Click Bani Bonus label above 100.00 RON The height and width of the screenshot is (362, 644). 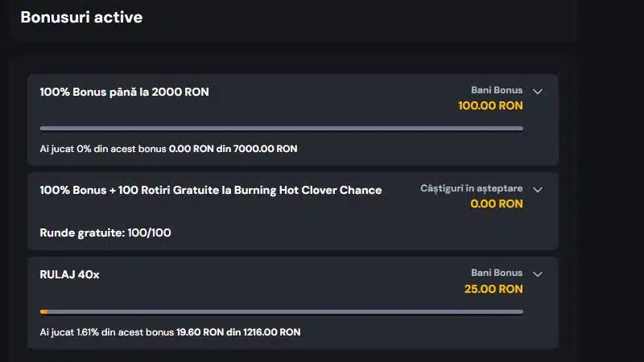[497, 90]
